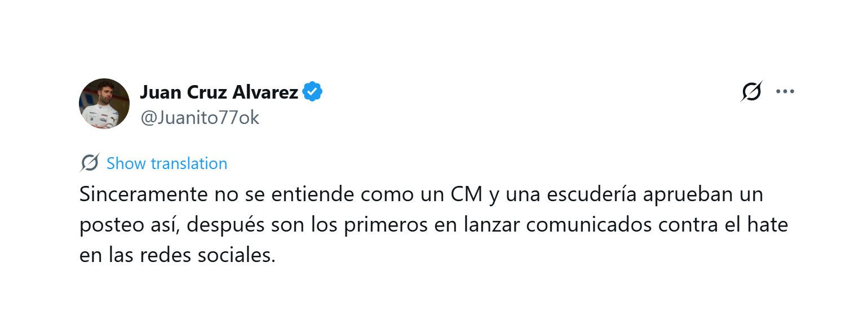This screenshot has width=868, height=333.
Task: Open the three-dot More options menu
Action: tap(785, 91)
